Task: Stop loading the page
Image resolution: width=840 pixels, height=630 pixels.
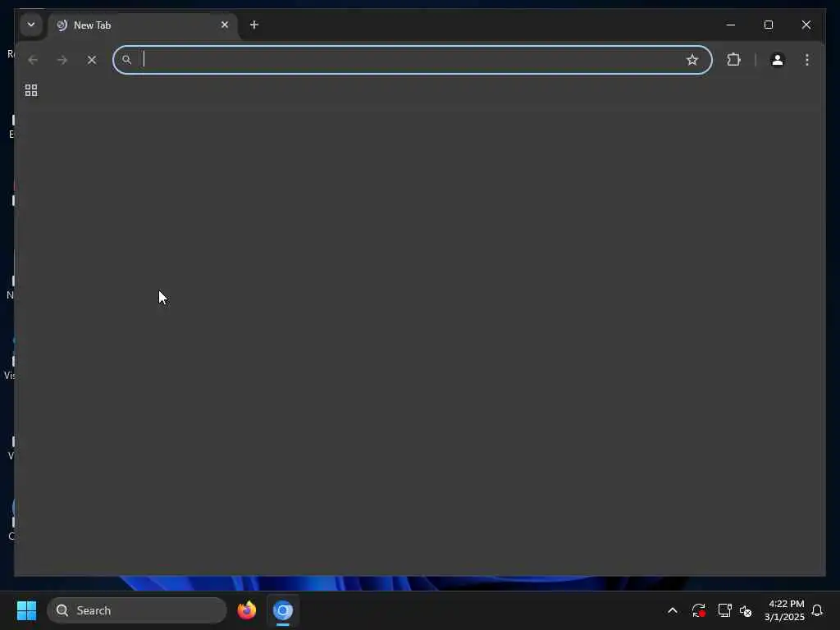Action: click(92, 60)
